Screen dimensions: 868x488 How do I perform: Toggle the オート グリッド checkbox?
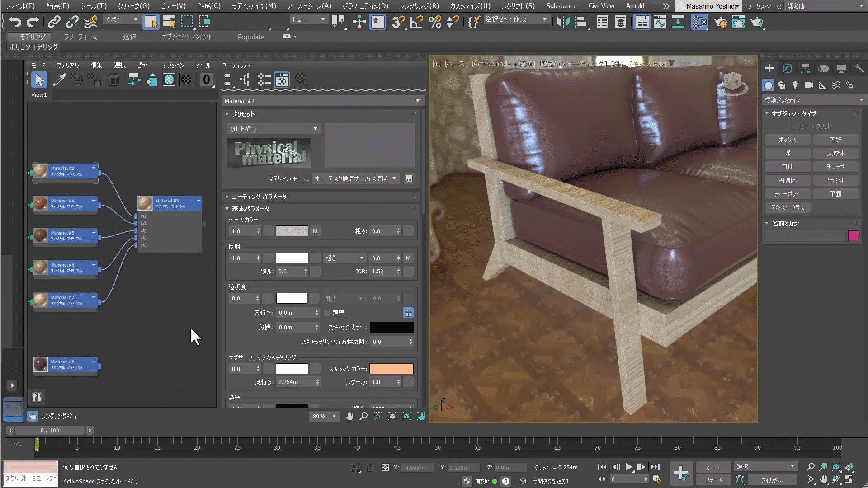tap(795, 126)
